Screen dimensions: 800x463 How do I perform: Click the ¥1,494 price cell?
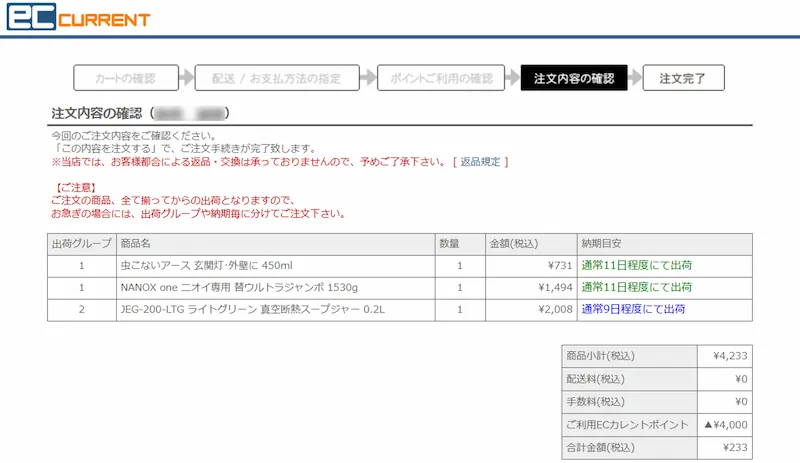(531, 288)
